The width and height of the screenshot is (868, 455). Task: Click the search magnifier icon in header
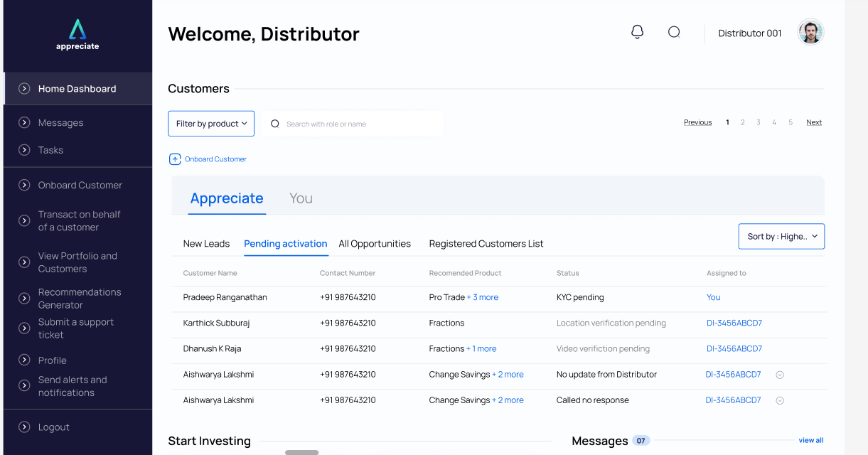pyautogui.click(x=674, y=32)
